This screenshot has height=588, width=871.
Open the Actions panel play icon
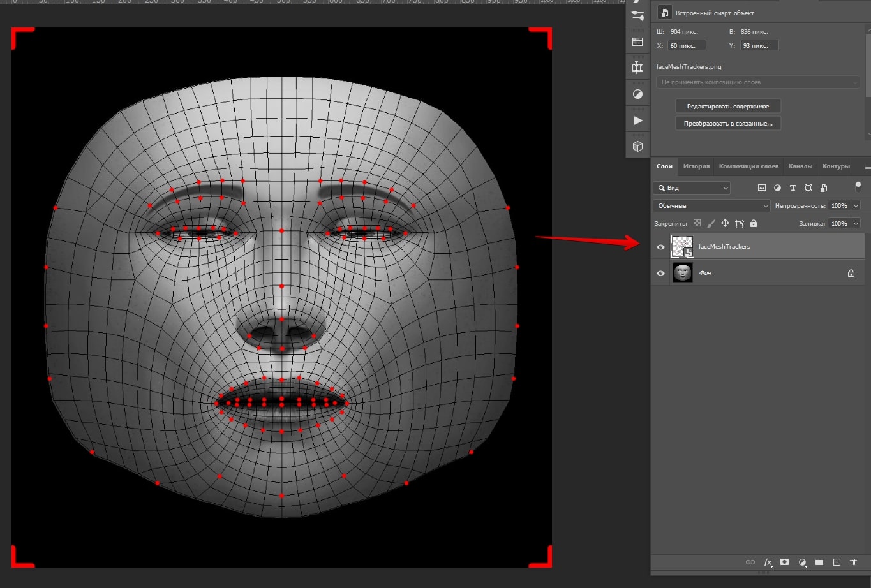point(637,121)
